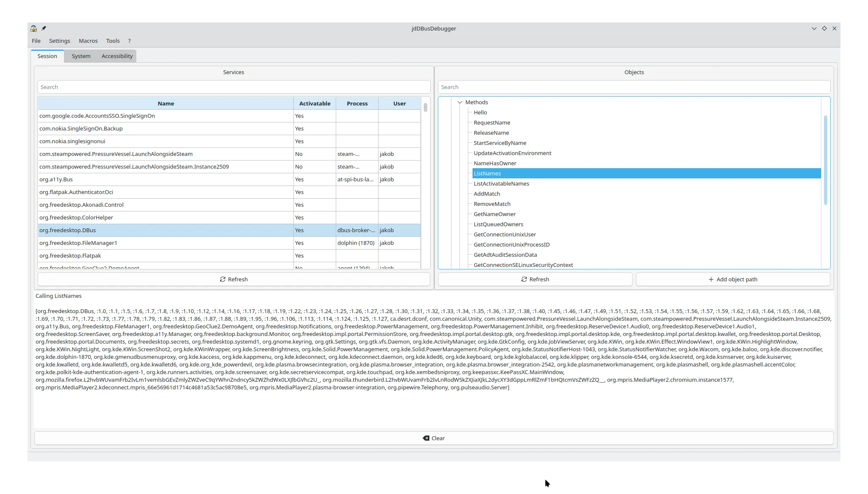The image size is (868, 494).
Task: Open the Settings menu
Action: pyautogui.click(x=59, y=41)
